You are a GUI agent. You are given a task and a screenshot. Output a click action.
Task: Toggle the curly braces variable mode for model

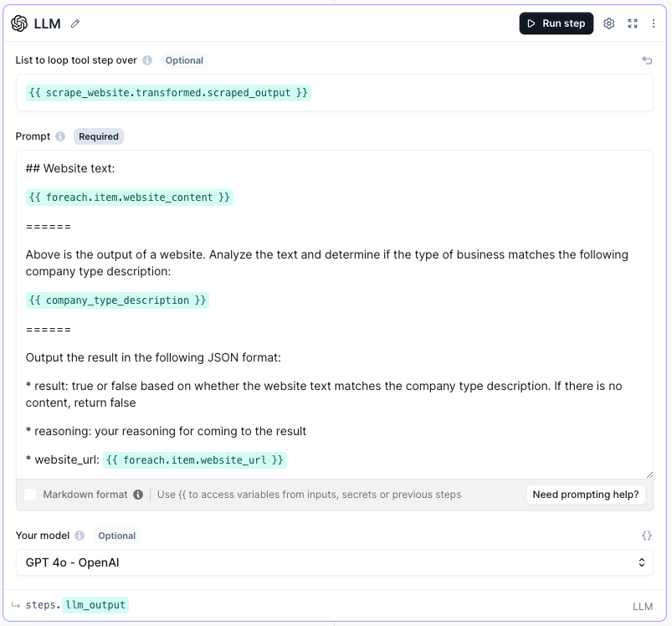pyautogui.click(x=646, y=536)
